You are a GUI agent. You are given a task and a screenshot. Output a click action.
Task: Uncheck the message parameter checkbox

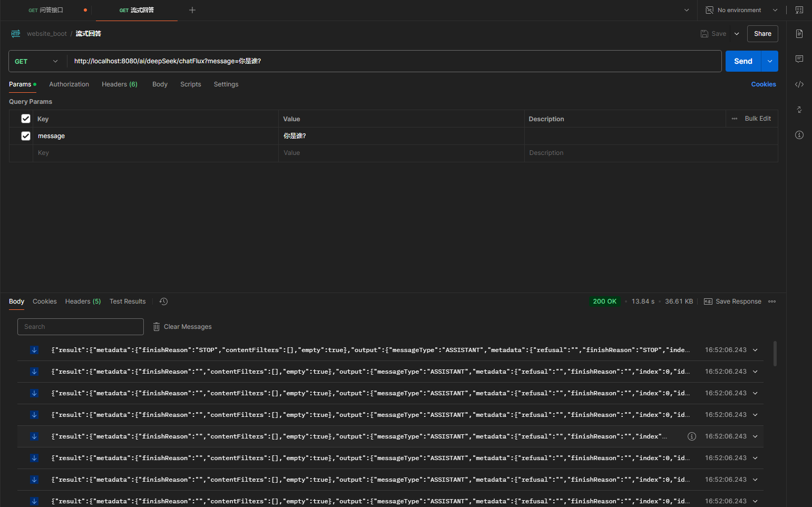point(26,136)
